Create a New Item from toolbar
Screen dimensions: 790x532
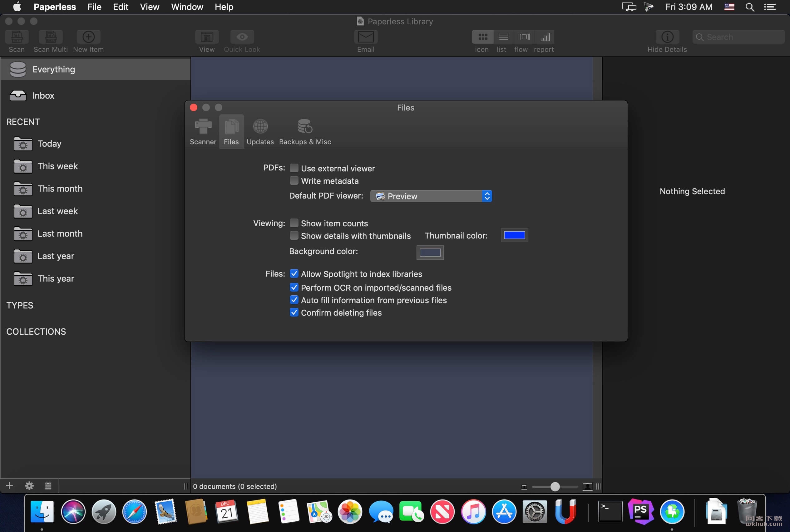pos(88,37)
